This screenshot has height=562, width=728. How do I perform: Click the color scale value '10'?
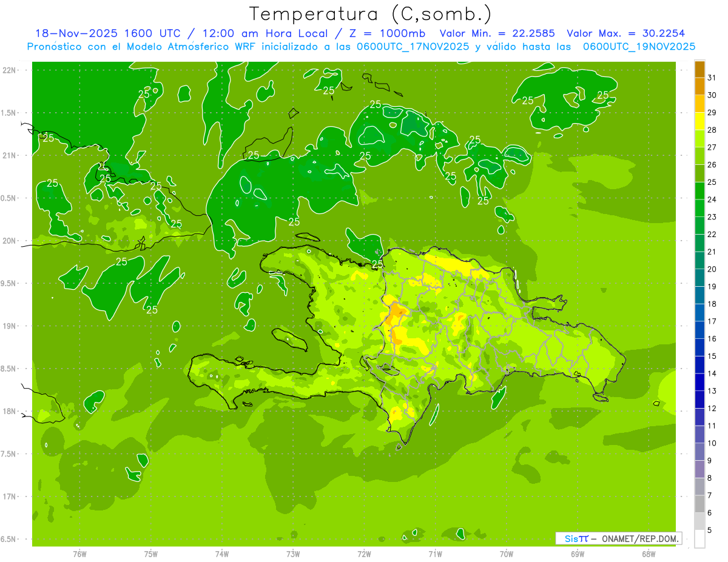(x=712, y=444)
